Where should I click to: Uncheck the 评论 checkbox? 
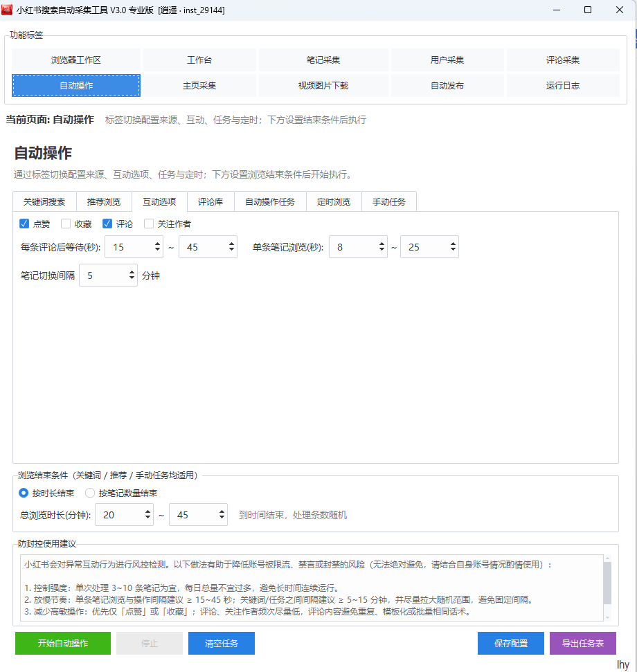(x=107, y=224)
